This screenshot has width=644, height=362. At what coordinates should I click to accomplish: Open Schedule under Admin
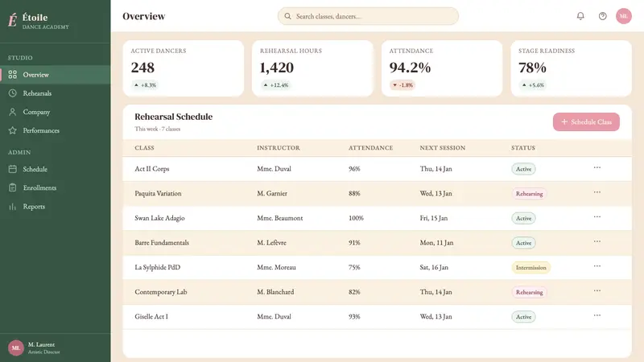55,169
